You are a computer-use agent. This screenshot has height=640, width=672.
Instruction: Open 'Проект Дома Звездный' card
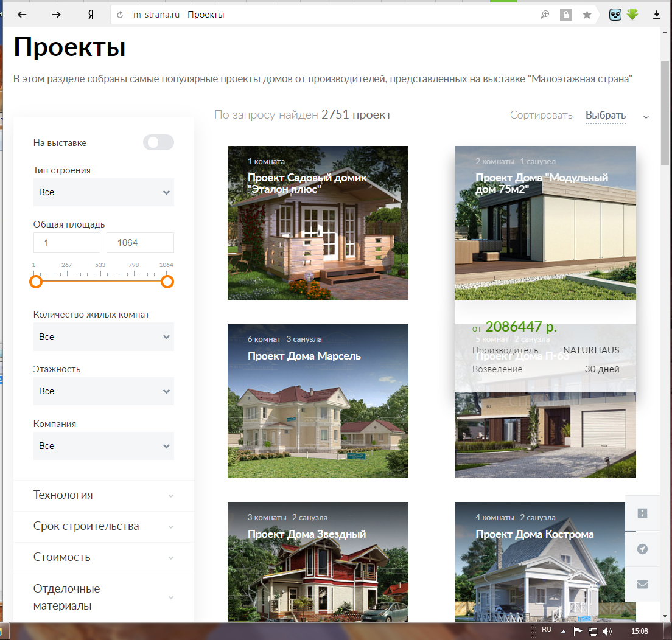click(x=318, y=562)
